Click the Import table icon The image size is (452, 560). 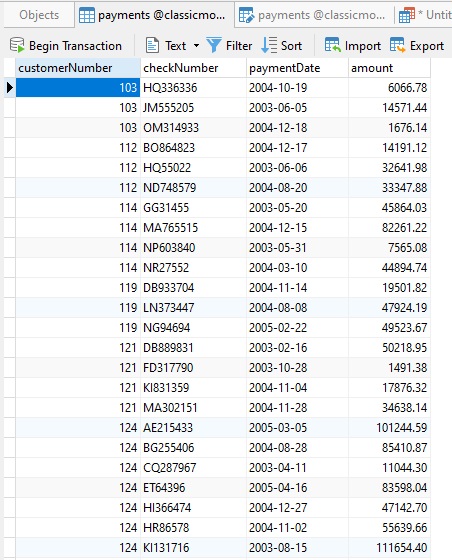333,45
